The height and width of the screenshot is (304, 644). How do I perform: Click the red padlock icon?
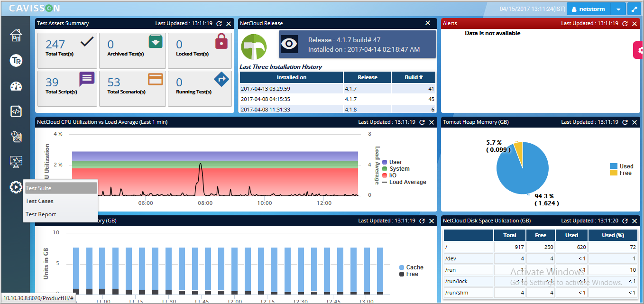tap(221, 41)
